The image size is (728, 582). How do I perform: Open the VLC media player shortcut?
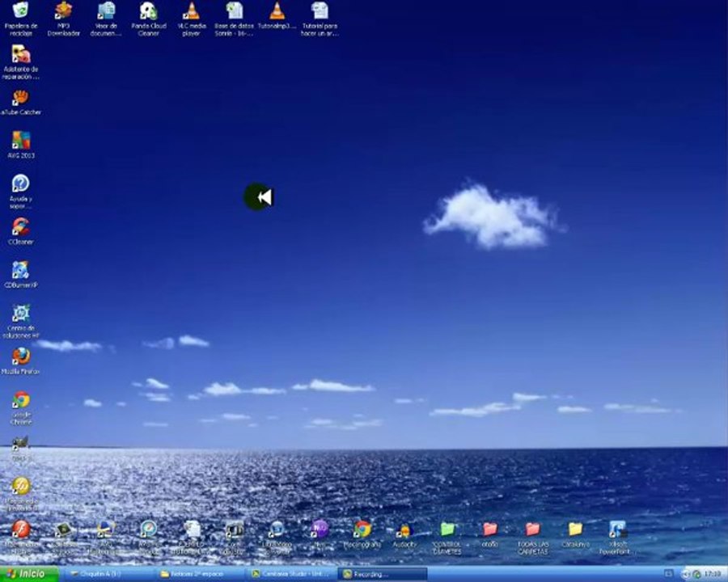[191, 19]
